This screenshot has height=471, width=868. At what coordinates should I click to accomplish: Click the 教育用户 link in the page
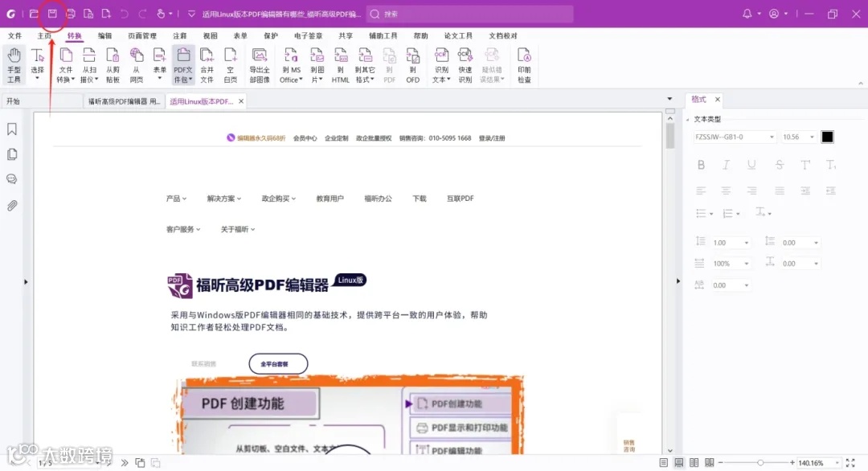tap(330, 199)
